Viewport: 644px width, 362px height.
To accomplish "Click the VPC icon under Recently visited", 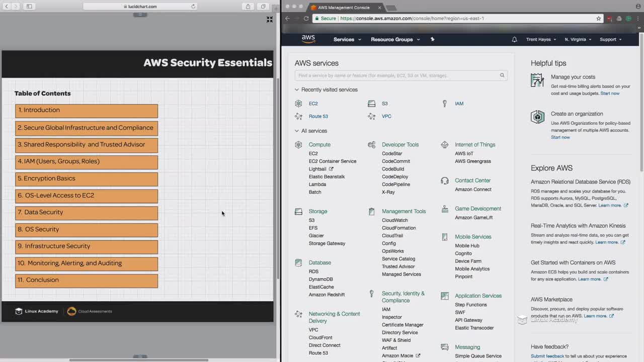I will (x=371, y=116).
